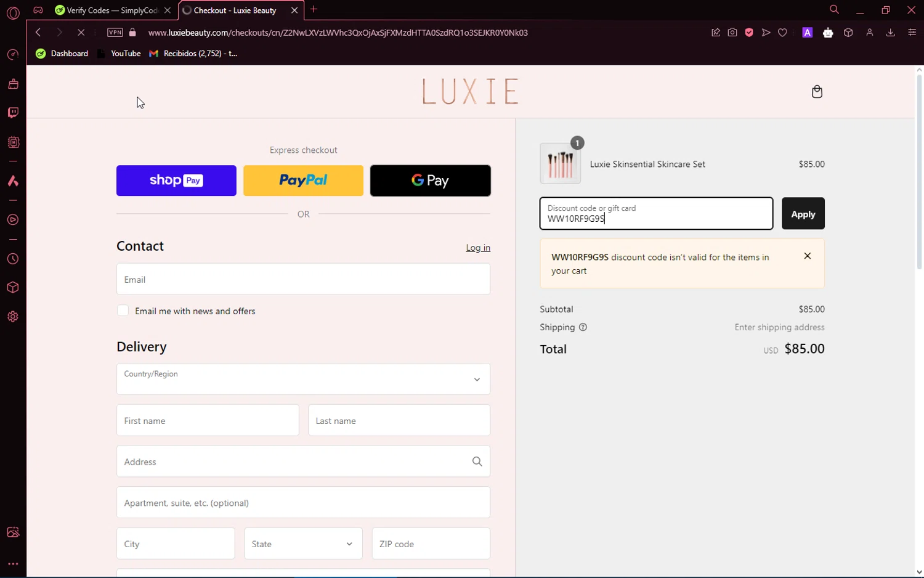The width and height of the screenshot is (924, 578).
Task: Choose PayPal express checkout
Action: pos(303,181)
